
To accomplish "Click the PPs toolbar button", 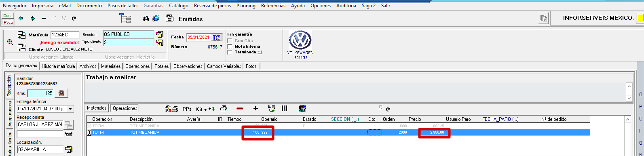I will 187,109.
